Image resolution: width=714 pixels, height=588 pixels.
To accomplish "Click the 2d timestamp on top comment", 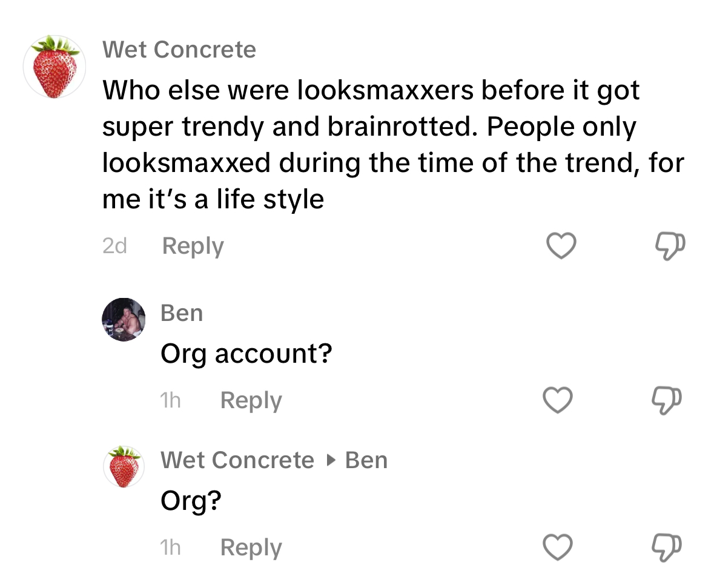I will (114, 246).
